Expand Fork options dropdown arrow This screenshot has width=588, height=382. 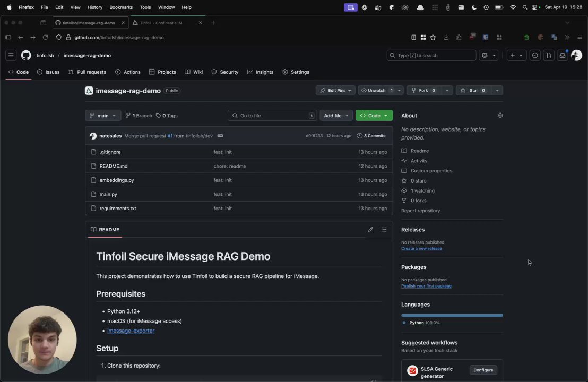[447, 90]
